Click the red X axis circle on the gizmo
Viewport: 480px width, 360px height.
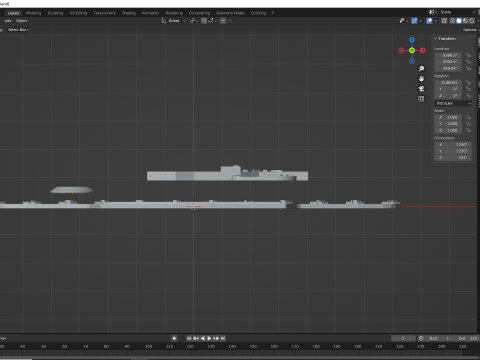point(423,50)
